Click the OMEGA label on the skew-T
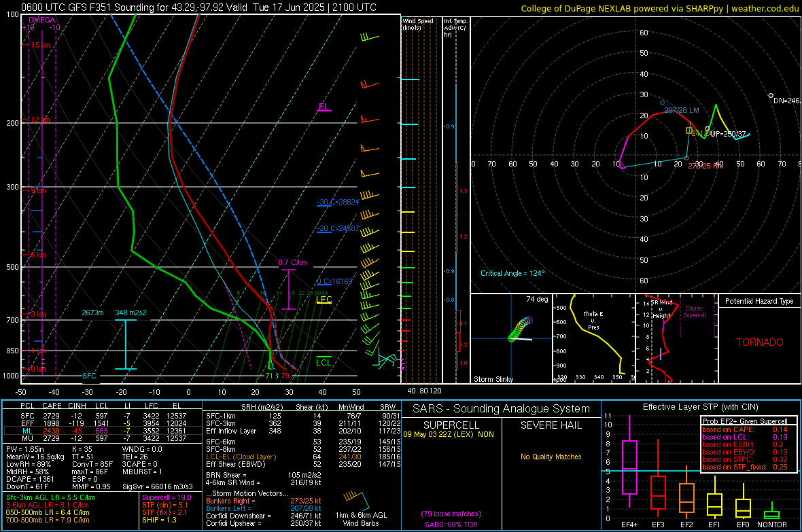802x532 pixels. [42, 20]
